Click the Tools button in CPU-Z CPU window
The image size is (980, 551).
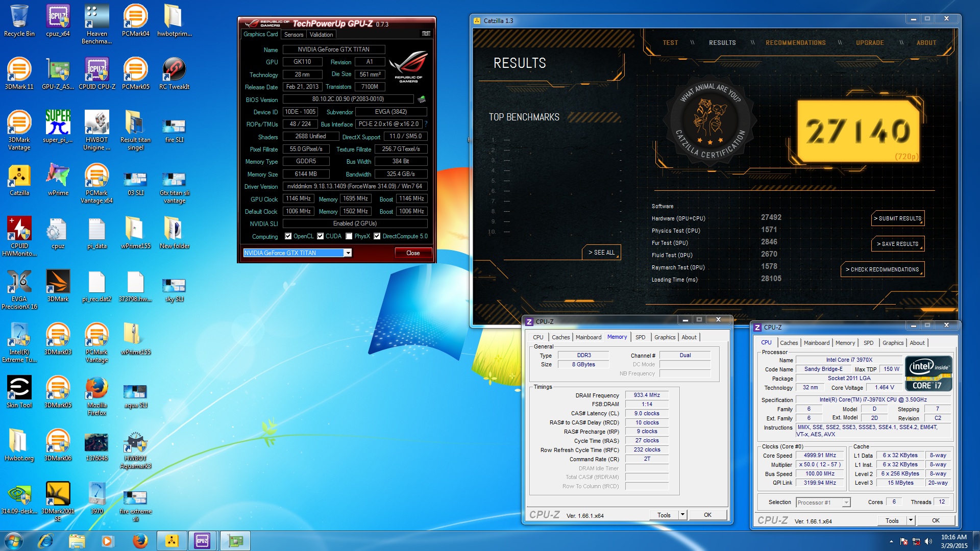pyautogui.click(x=892, y=520)
